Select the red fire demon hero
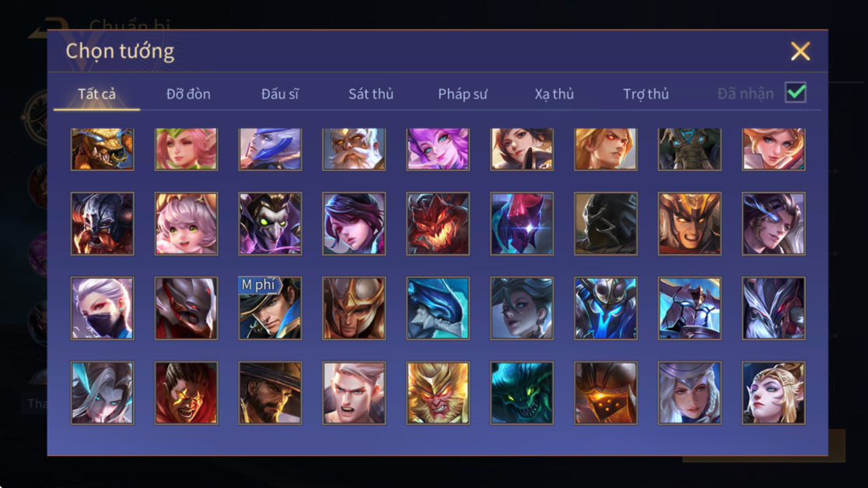Image resolution: width=868 pixels, height=488 pixels. tap(438, 224)
